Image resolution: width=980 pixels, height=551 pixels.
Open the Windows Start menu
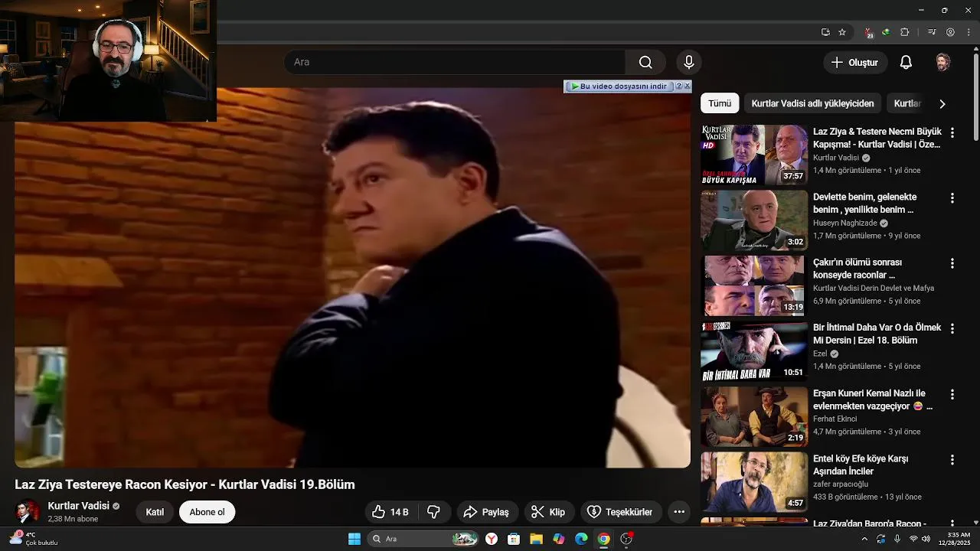[354, 539]
